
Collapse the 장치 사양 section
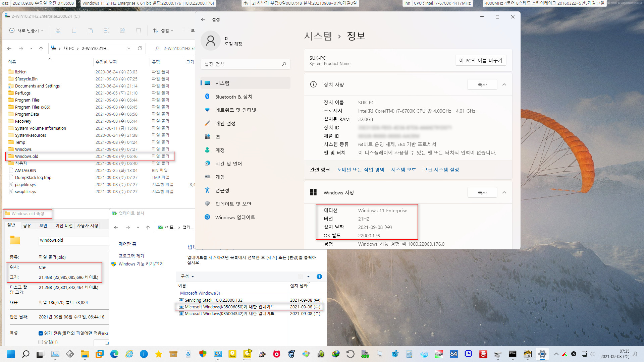(504, 84)
